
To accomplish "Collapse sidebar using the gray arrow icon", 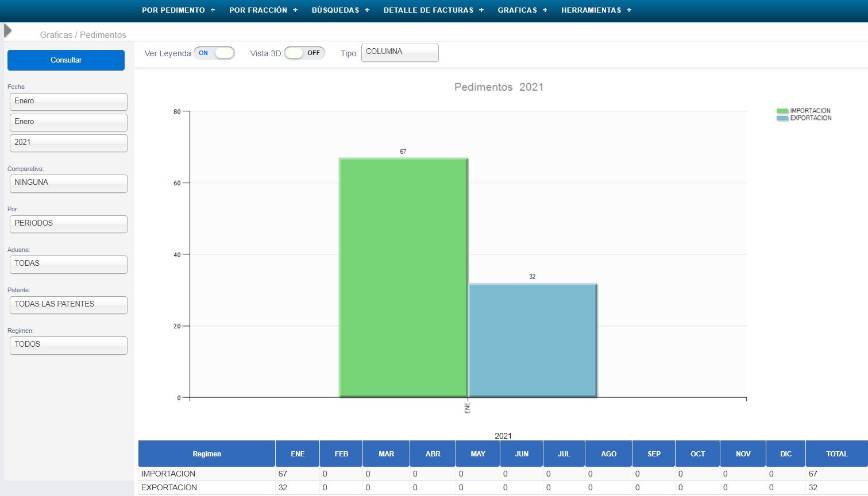I will tap(7, 30).
